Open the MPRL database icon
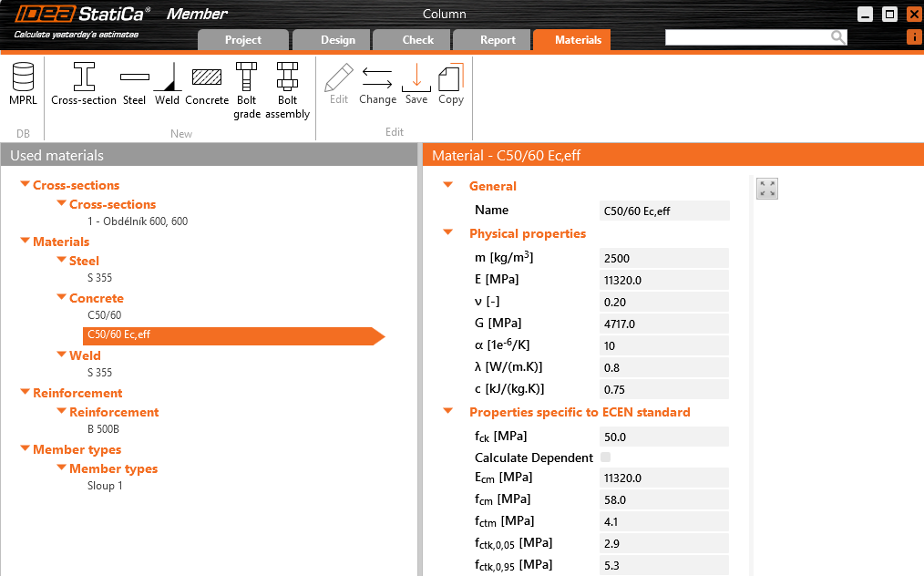 point(23,84)
